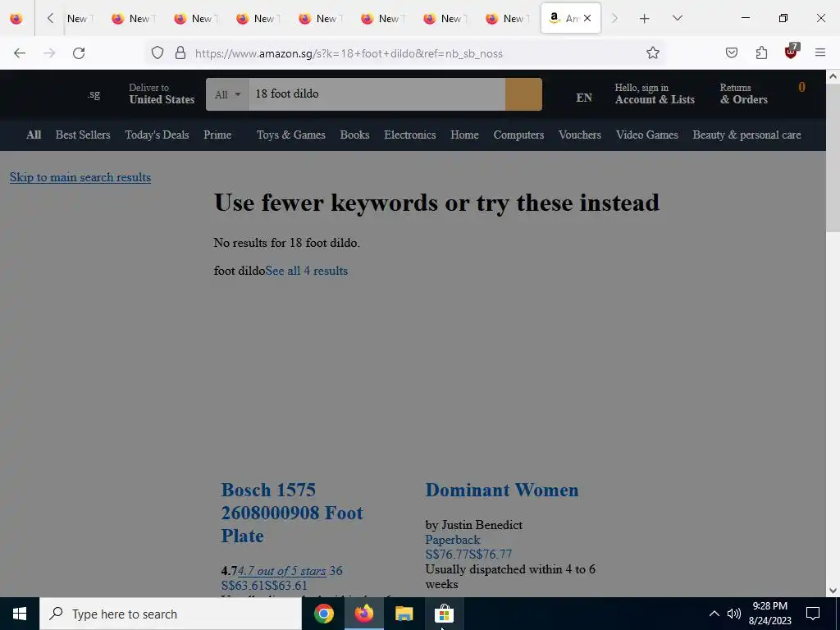Click Firefox taskbar icon
This screenshot has width=840, height=630.
pos(364,614)
